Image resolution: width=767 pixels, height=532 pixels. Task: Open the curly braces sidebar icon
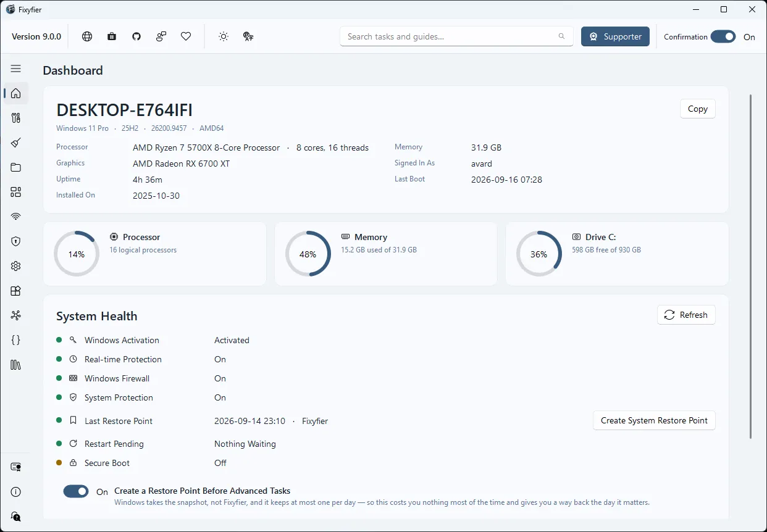click(x=16, y=340)
